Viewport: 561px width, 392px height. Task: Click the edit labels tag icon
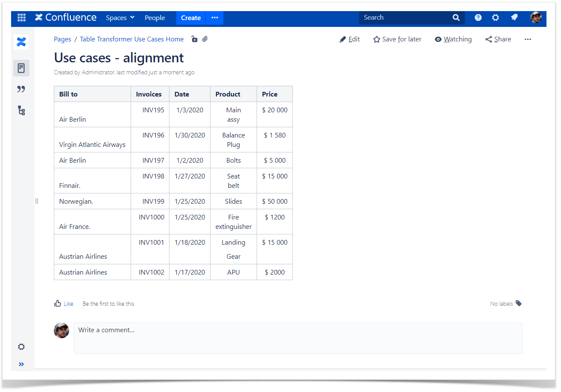(519, 303)
